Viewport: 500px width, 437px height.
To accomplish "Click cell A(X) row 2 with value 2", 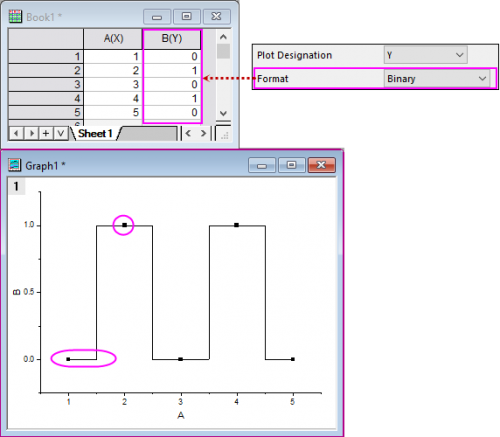I will (x=113, y=70).
